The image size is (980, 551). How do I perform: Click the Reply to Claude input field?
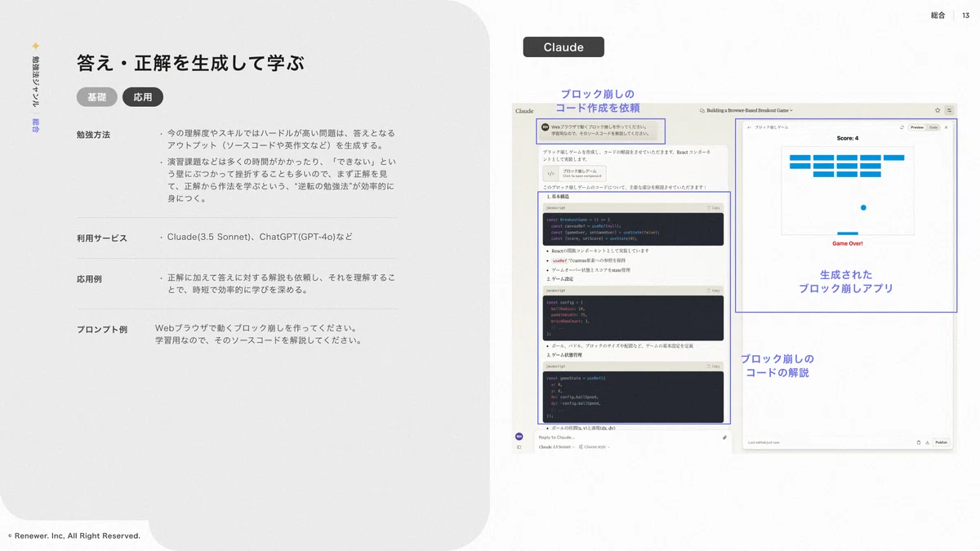(x=629, y=438)
